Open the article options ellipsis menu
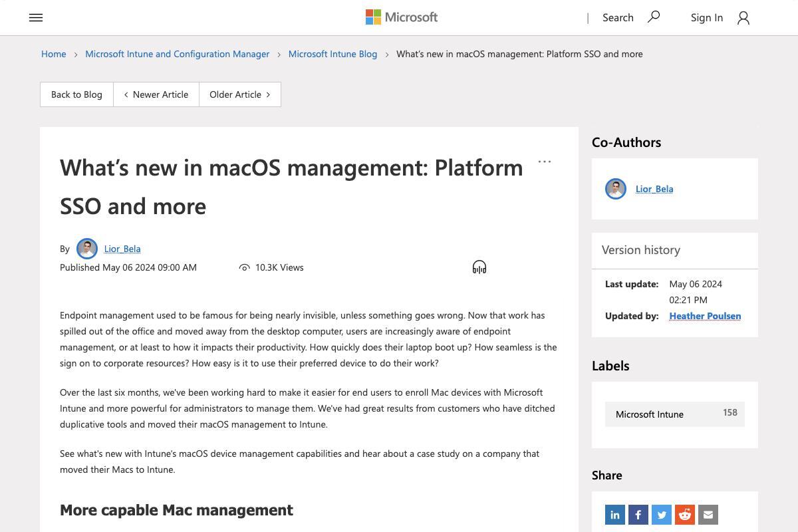Viewport: 798px width, 532px height. click(545, 162)
